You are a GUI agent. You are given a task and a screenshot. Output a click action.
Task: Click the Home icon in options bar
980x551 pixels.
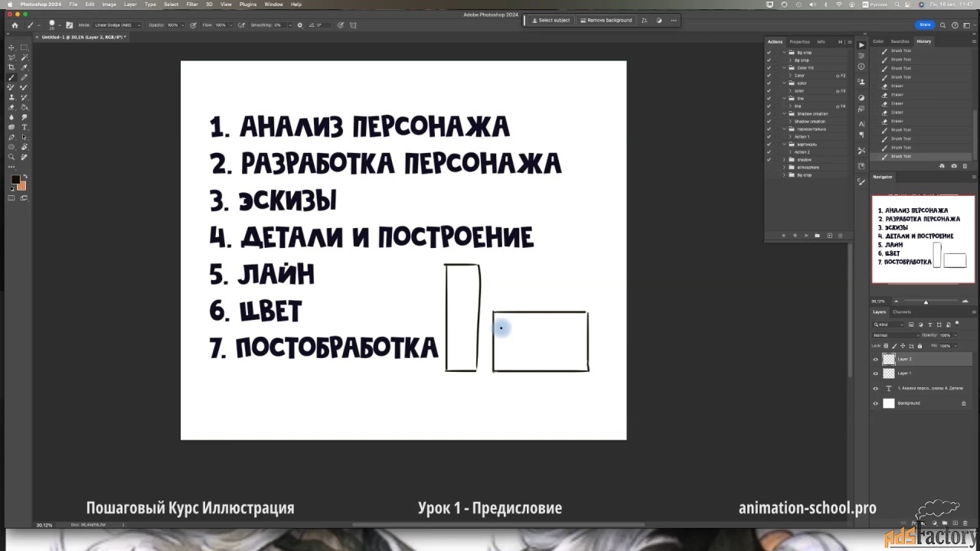(x=15, y=25)
